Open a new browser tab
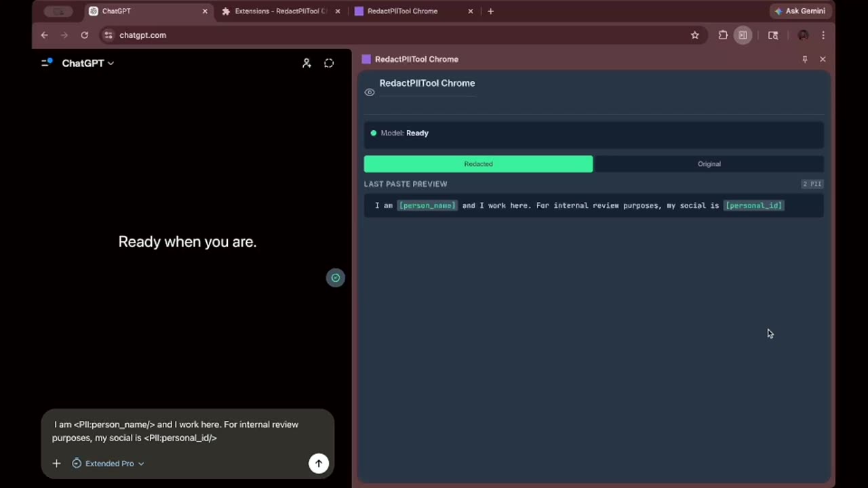Image resolution: width=868 pixels, height=488 pixels. coord(490,11)
